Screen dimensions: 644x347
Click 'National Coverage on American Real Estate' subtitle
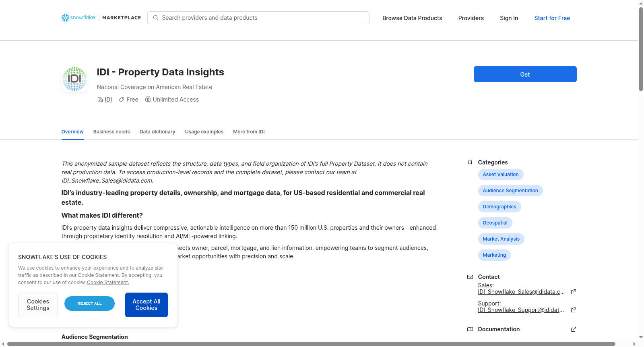pyautogui.click(x=154, y=87)
